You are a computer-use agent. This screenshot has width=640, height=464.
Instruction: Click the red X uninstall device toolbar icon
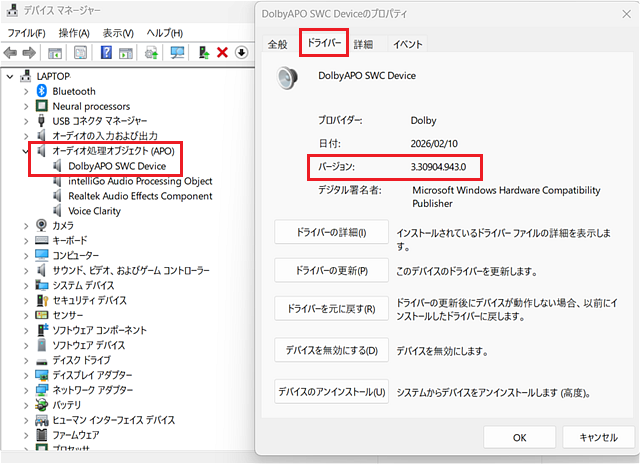pos(222,53)
